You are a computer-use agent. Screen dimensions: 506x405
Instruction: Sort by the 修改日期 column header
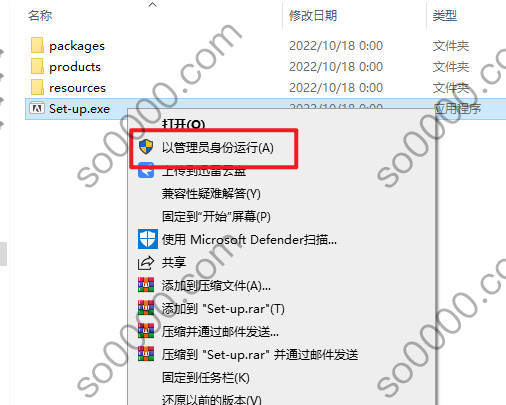click(x=313, y=15)
